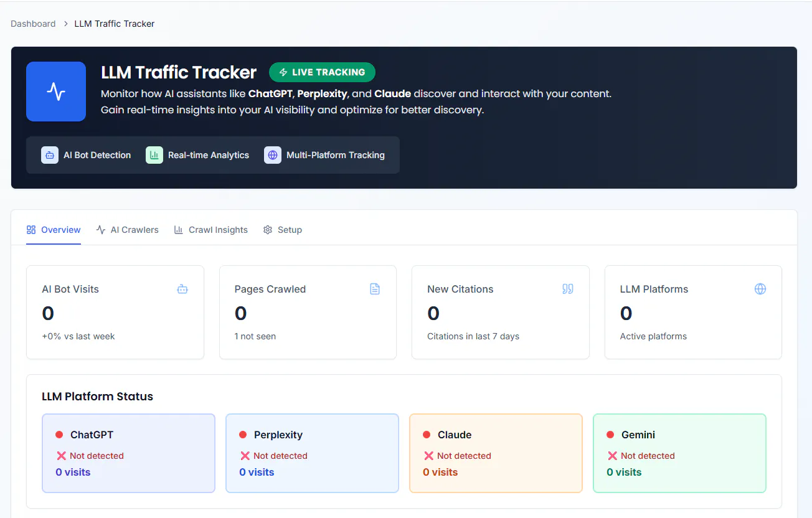Click the LLM Traffic Tracker breadcrumb

(115, 24)
